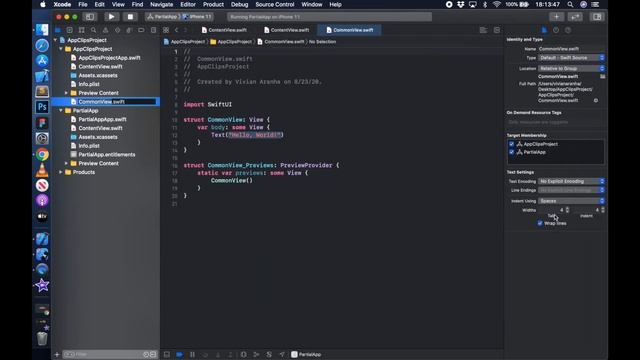Screen dimensions: 640x360
Task: Open Google Chrome from the Dock
Action: tap(42, 154)
